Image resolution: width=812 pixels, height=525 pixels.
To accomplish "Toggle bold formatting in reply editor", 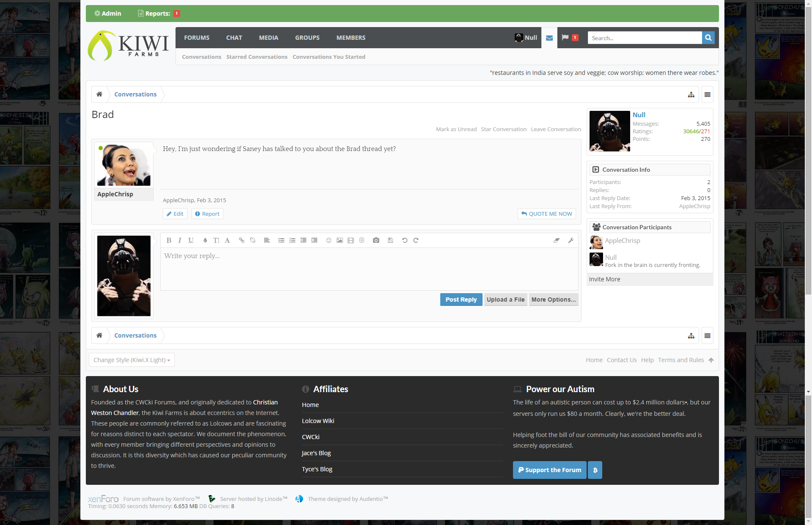I will point(169,240).
